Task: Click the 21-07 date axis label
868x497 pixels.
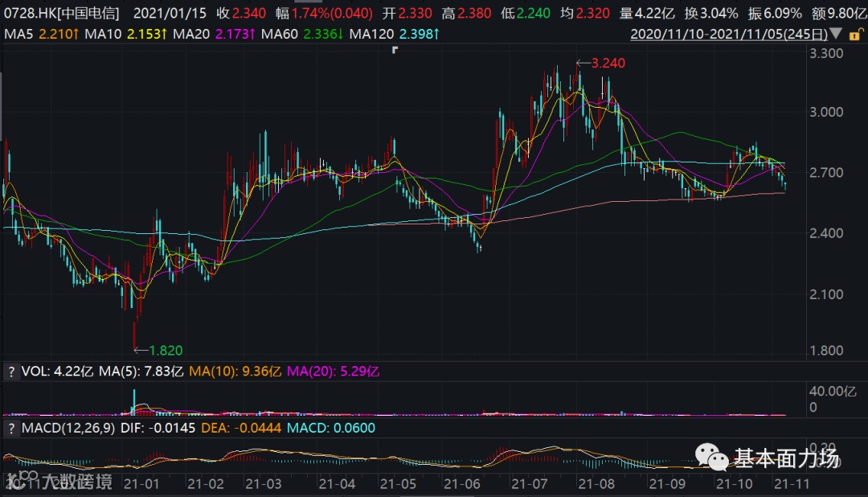Action: 529,483
